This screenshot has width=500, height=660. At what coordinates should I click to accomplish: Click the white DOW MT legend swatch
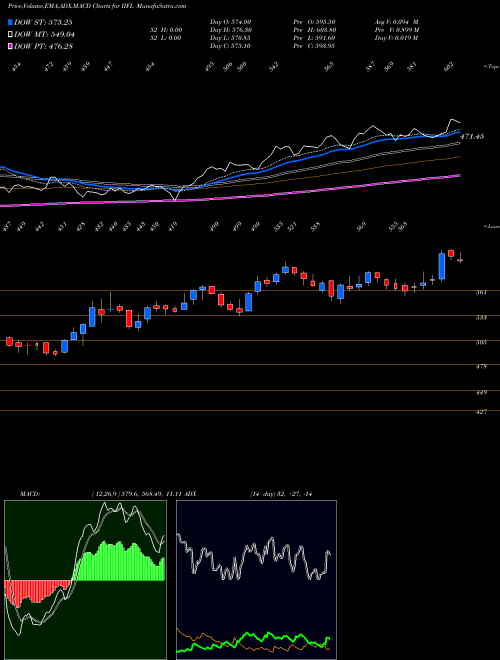tap(10, 34)
